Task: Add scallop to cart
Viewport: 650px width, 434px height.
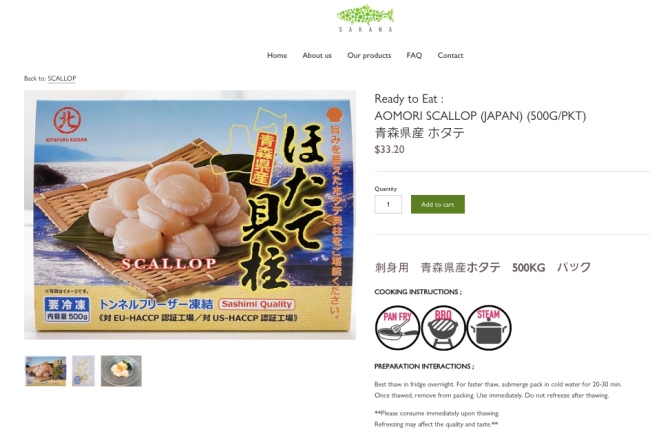Action: point(438,204)
